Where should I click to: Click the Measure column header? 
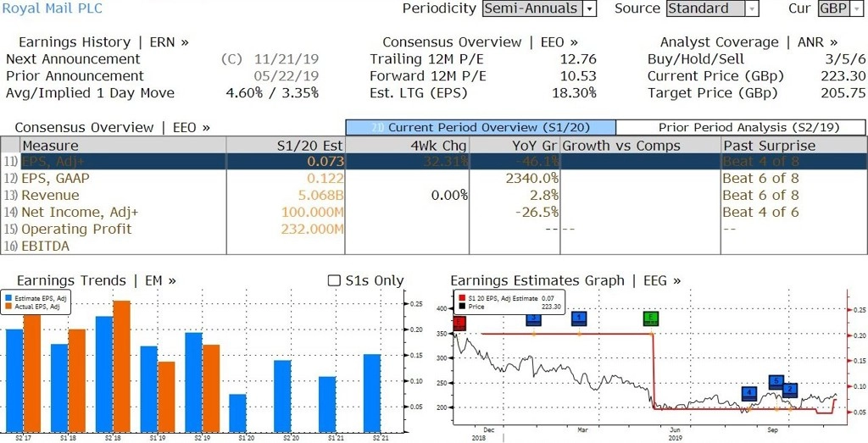(x=122, y=146)
